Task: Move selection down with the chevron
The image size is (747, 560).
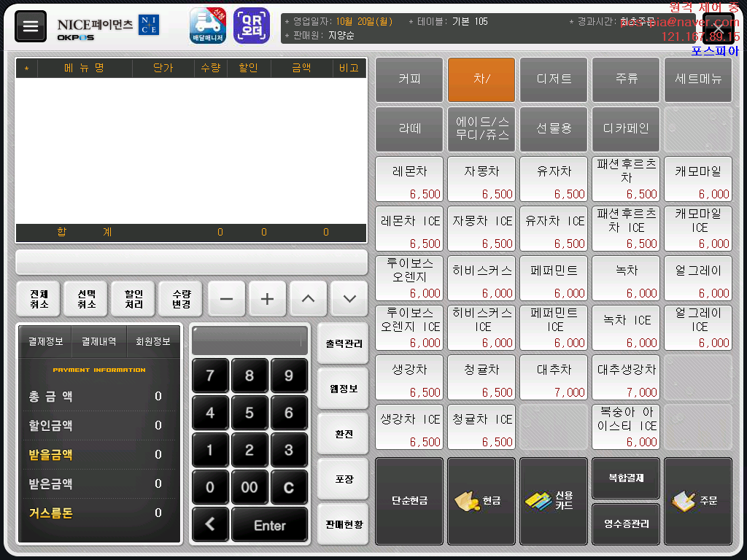Action: [349, 299]
